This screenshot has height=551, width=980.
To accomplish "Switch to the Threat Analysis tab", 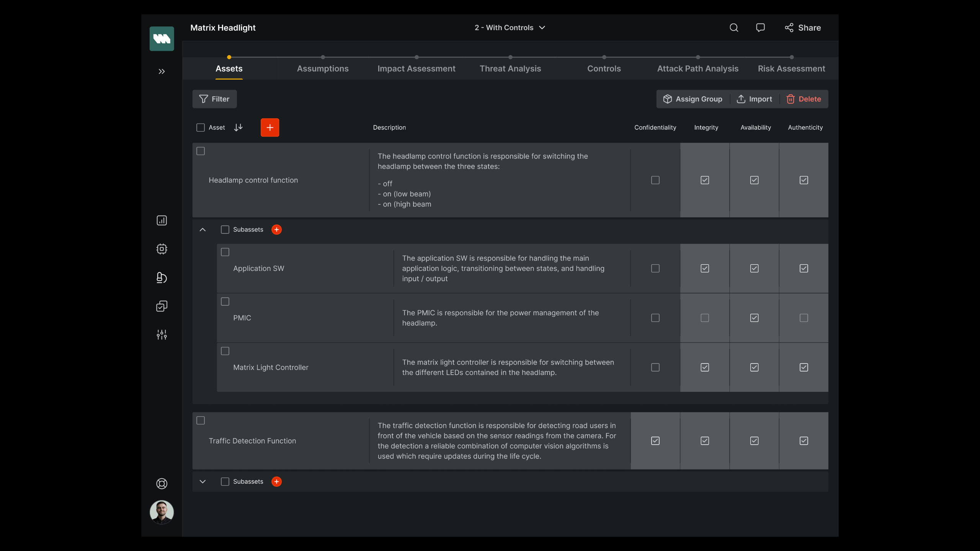I will pos(510,69).
